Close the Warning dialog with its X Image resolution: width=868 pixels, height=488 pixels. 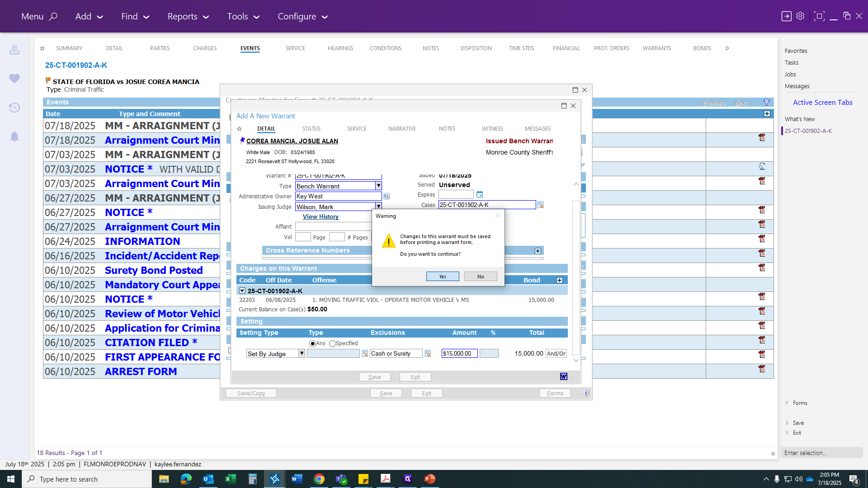pos(498,216)
